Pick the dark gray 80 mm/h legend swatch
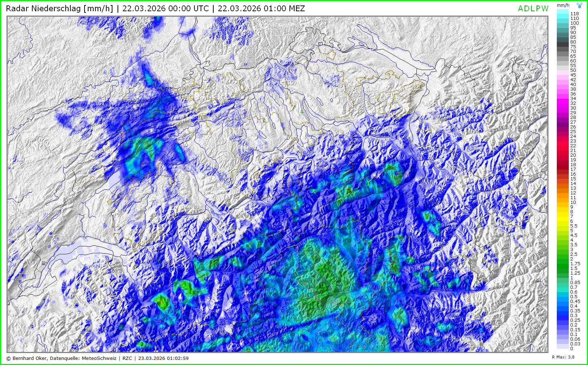588x365 pixels. [563, 42]
